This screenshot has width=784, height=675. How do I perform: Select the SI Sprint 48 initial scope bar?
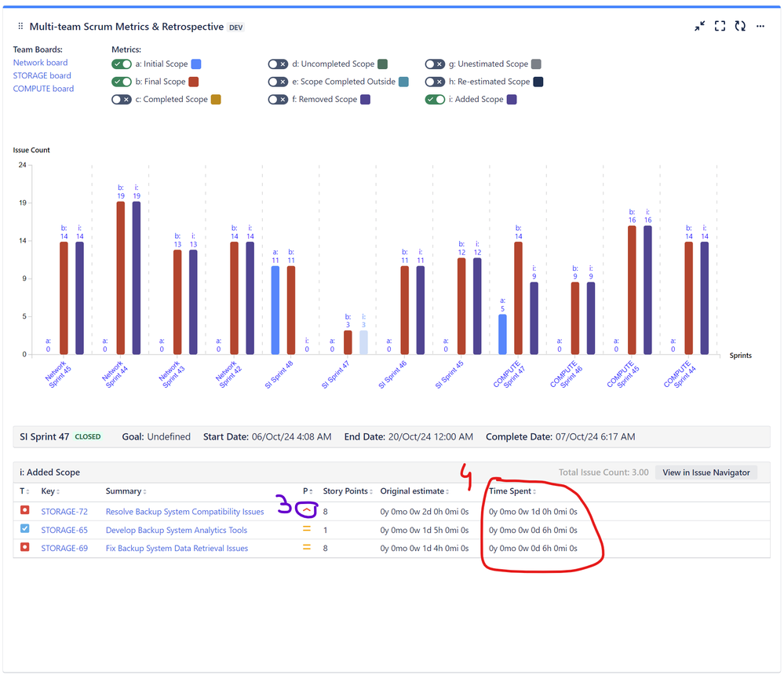click(x=275, y=310)
